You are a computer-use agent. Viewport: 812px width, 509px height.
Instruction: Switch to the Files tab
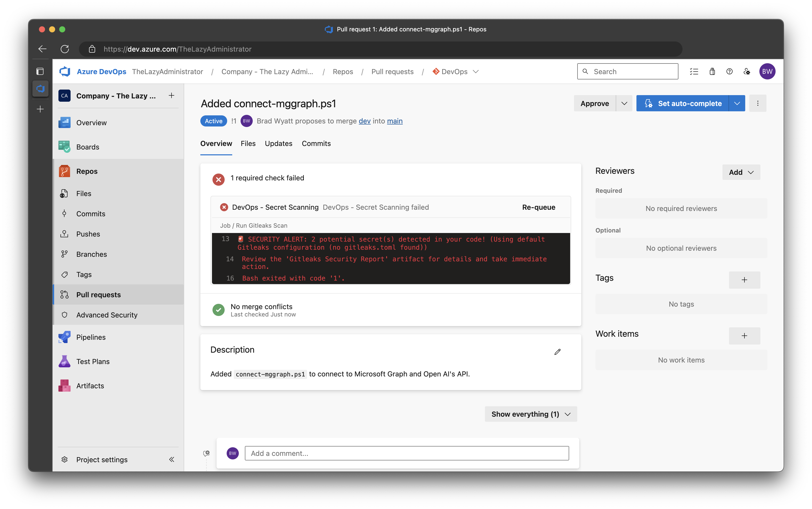248,143
